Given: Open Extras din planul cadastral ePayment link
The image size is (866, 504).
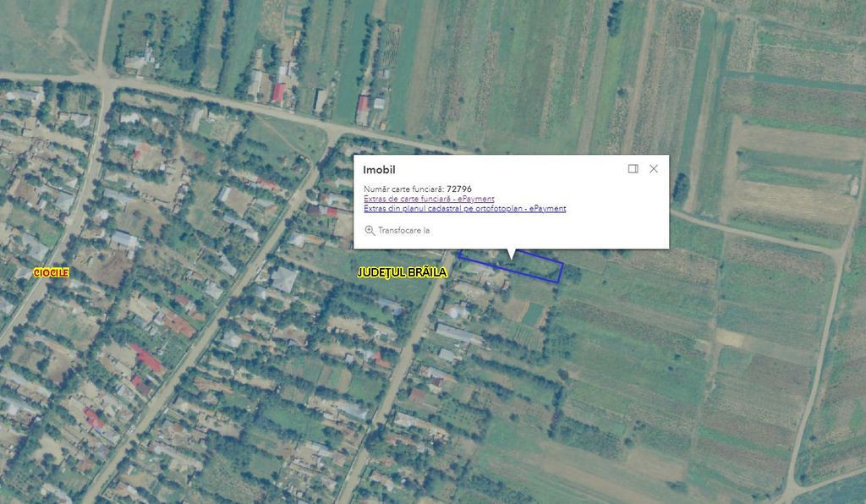Looking at the screenshot, I should [x=464, y=208].
